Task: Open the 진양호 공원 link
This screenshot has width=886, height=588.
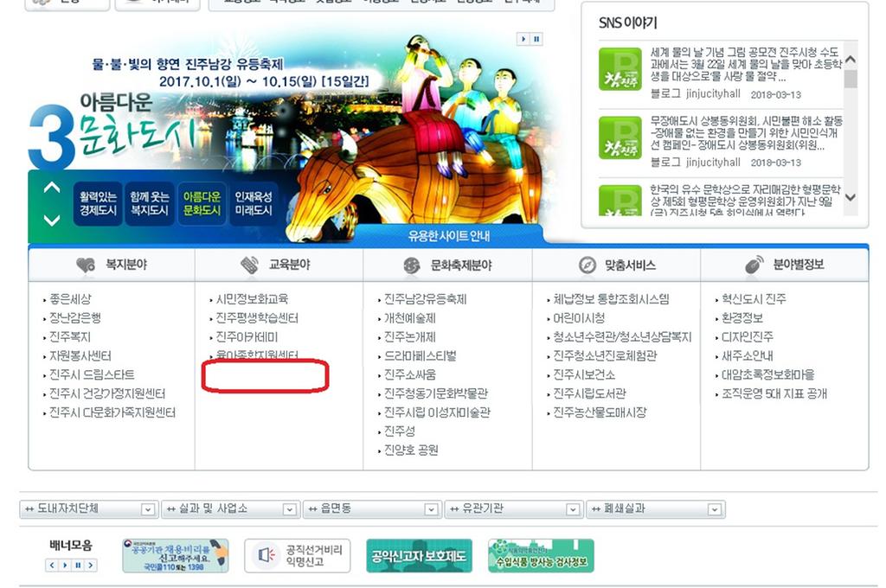Action: pos(411,450)
